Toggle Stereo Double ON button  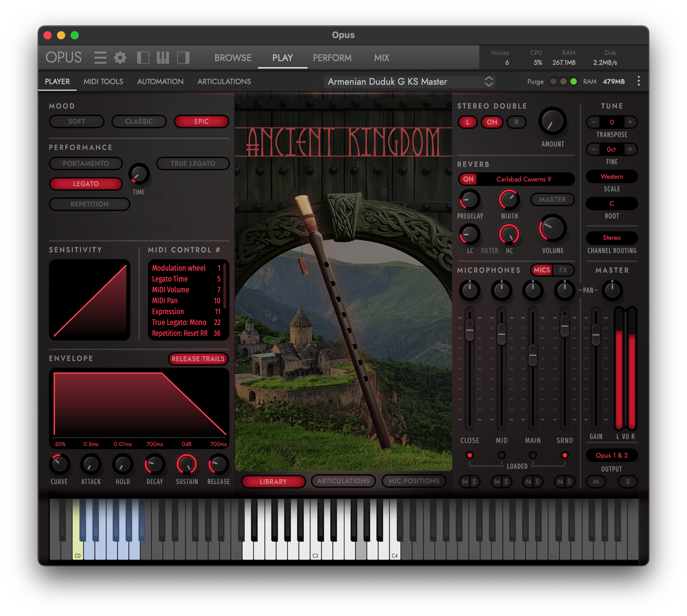click(492, 122)
